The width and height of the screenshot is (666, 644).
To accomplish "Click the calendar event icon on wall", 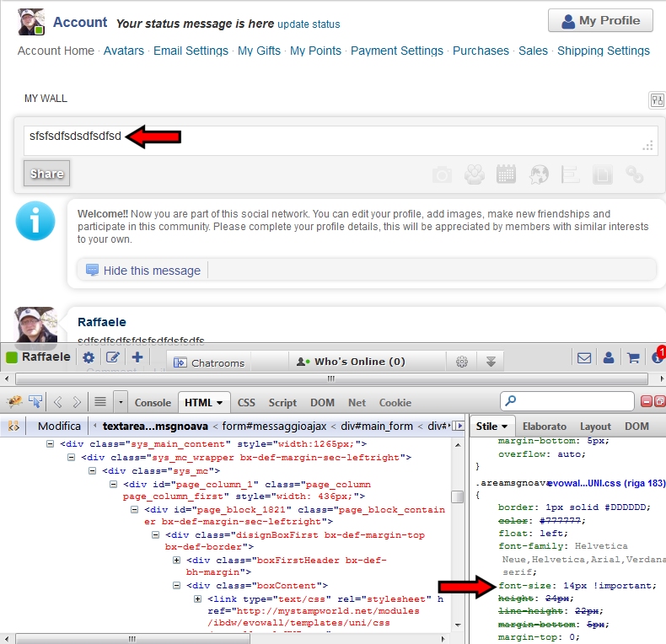I will coord(506,174).
